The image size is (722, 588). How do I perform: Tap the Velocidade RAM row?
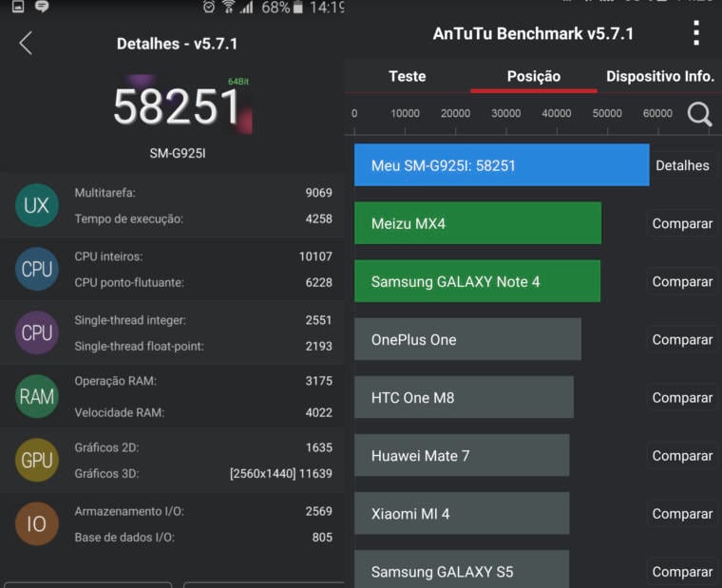coord(203,412)
